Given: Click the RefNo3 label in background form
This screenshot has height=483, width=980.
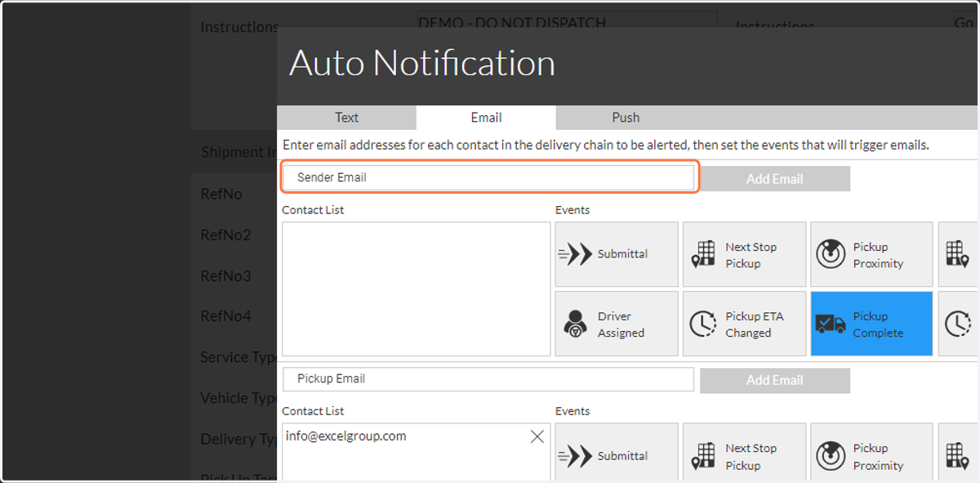Looking at the screenshot, I should [225, 276].
